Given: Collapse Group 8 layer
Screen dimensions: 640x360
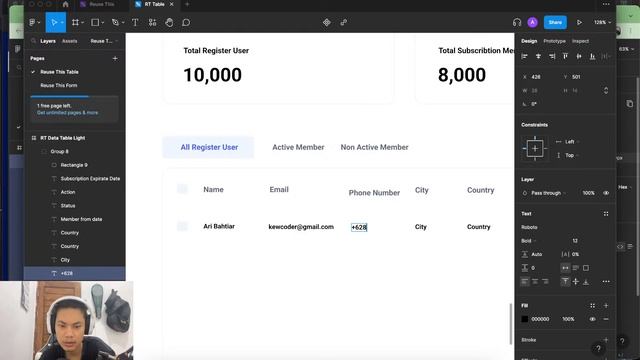Looking at the screenshot, I should pyautogui.click(x=44, y=151).
